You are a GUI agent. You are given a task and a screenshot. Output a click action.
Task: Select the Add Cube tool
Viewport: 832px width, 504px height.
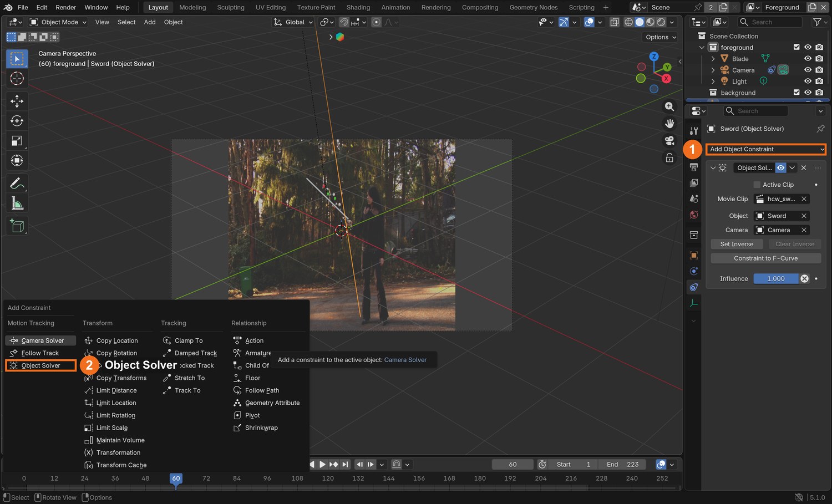click(x=17, y=226)
